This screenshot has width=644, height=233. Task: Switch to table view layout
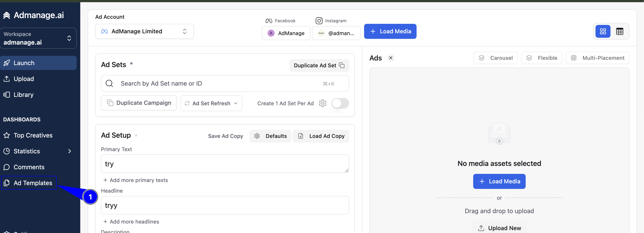pyautogui.click(x=620, y=31)
